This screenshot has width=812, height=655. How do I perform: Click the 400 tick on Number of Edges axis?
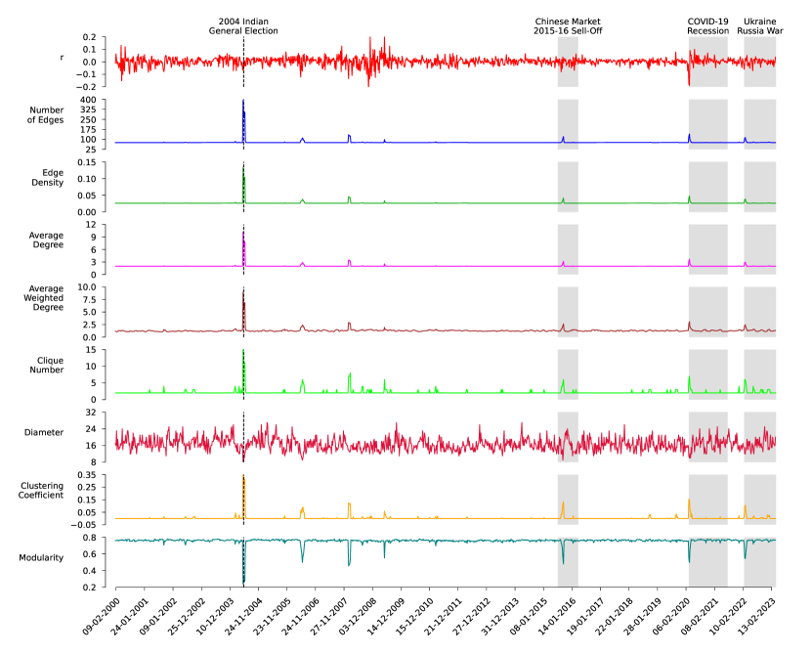(89, 100)
